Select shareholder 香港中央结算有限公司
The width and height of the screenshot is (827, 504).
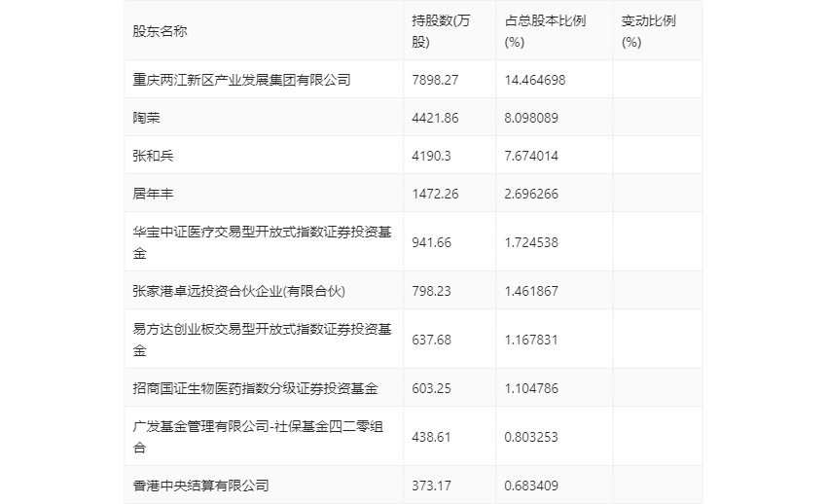[x=201, y=485]
